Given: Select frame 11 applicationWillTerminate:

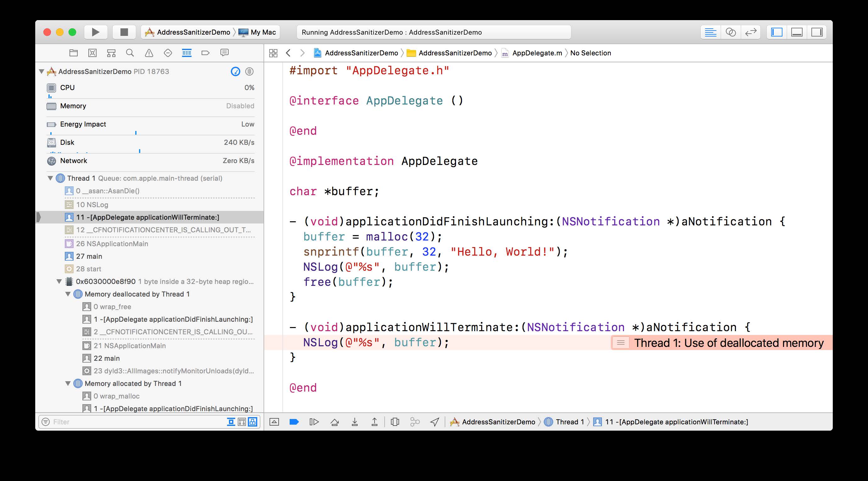Looking at the screenshot, I should (150, 217).
